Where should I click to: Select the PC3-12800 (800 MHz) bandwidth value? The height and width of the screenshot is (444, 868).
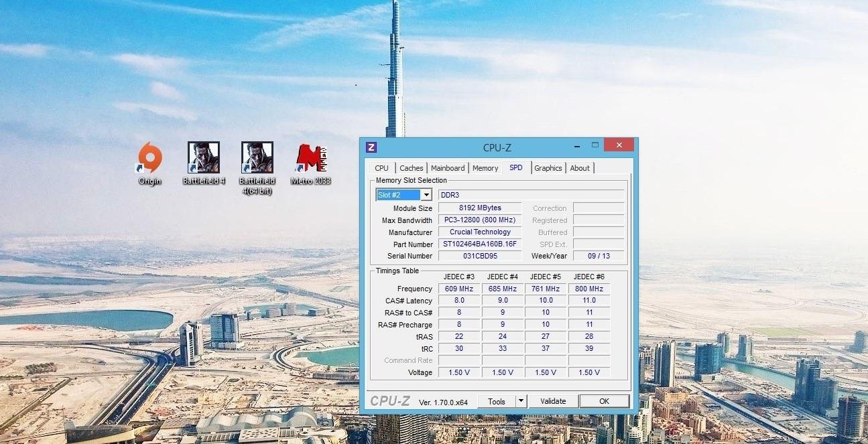click(x=480, y=220)
